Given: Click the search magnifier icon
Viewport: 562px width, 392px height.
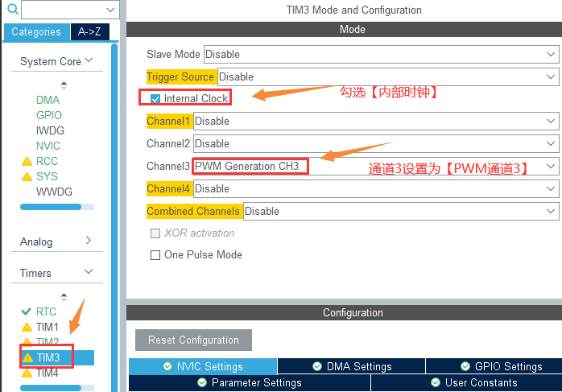Looking at the screenshot, I should point(12,10).
